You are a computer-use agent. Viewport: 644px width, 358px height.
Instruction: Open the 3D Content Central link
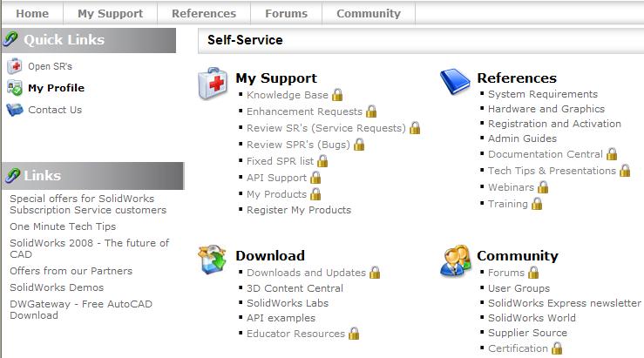tap(295, 288)
